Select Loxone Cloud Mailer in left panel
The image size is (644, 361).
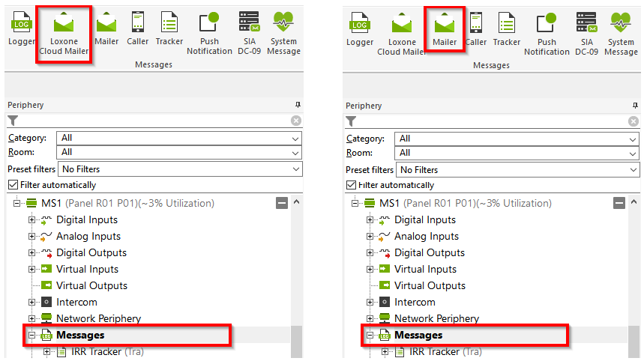point(64,34)
